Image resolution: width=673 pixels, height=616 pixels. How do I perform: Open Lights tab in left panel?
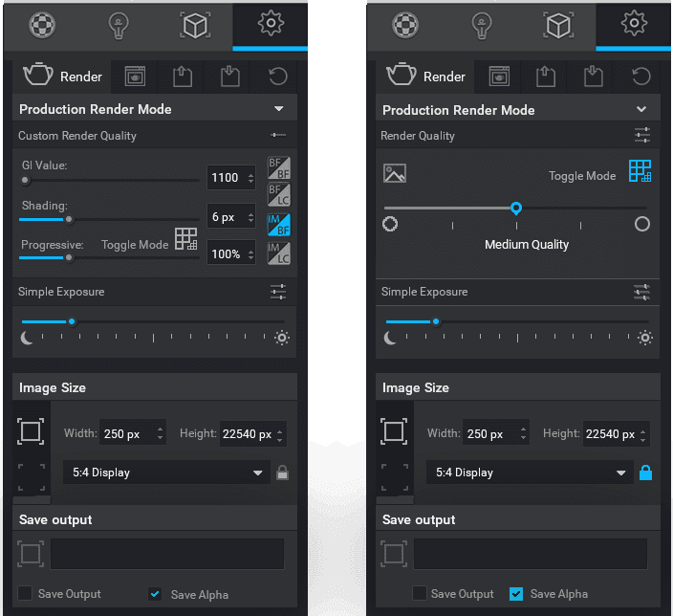[119, 26]
